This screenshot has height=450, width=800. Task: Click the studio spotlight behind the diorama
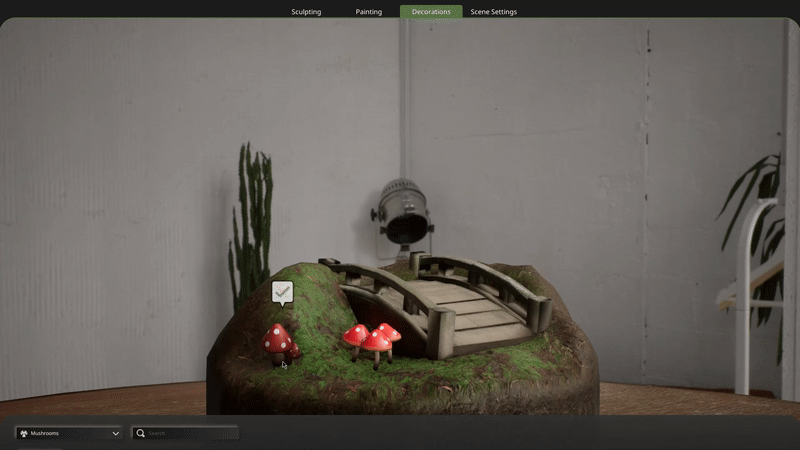pos(402,210)
